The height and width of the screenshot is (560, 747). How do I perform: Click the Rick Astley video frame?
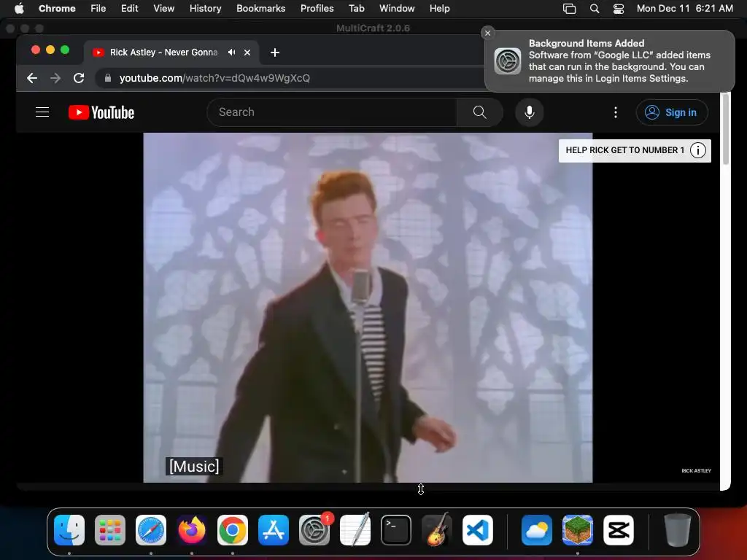tap(368, 308)
